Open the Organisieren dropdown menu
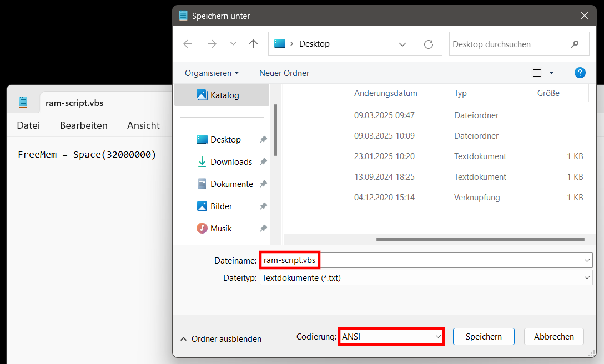 point(212,73)
